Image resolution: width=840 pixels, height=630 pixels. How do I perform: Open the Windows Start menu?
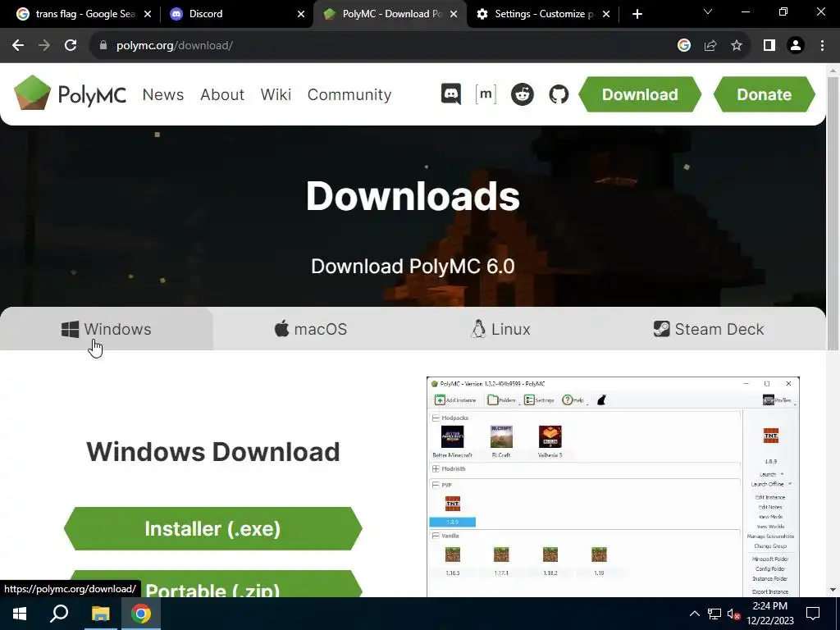click(20, 614)
